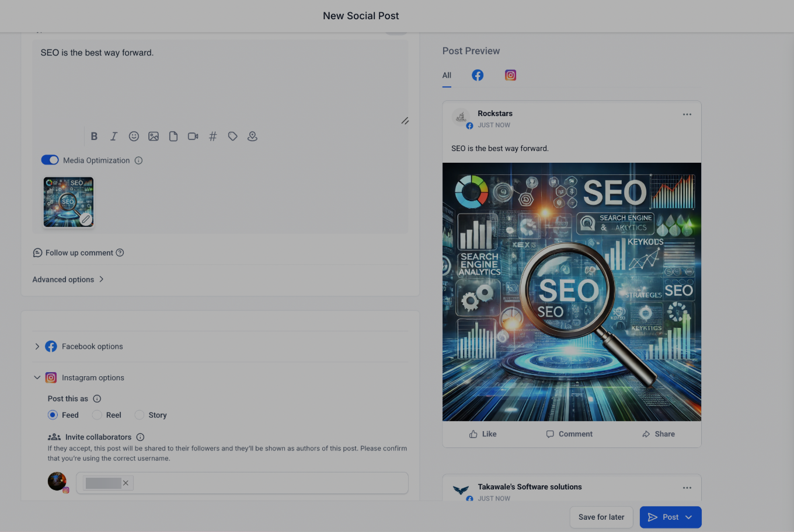Viewport: 794px width, 532px height.
Task: Apply bold formatting in post editor
Action: coord(94,136)
